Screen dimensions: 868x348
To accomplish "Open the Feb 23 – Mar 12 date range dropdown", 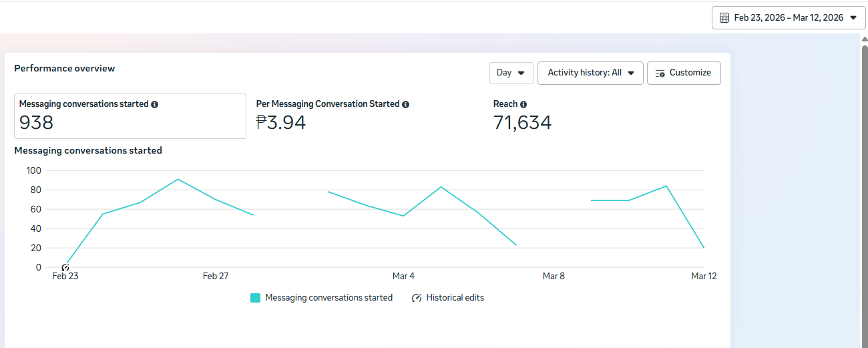I will tap(788, 18).
